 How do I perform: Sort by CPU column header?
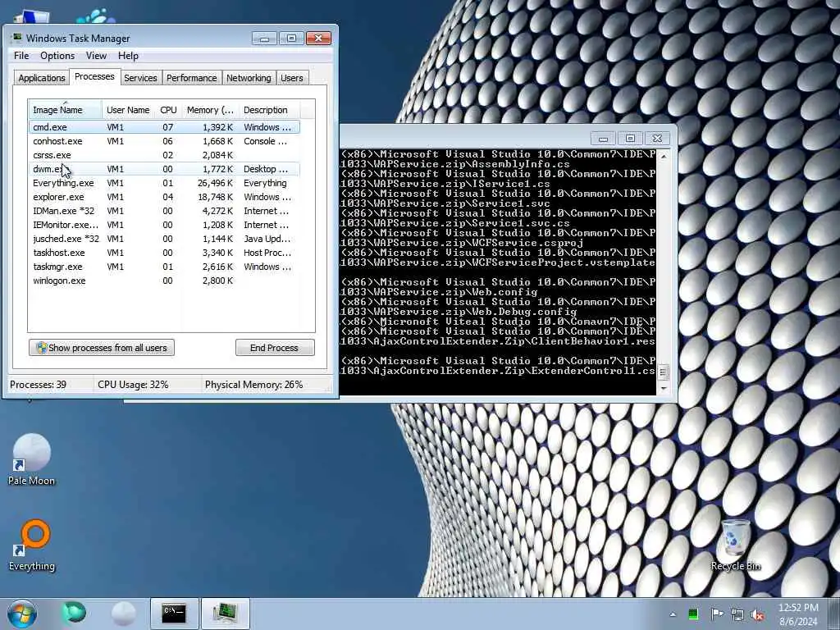coord(168,110)
